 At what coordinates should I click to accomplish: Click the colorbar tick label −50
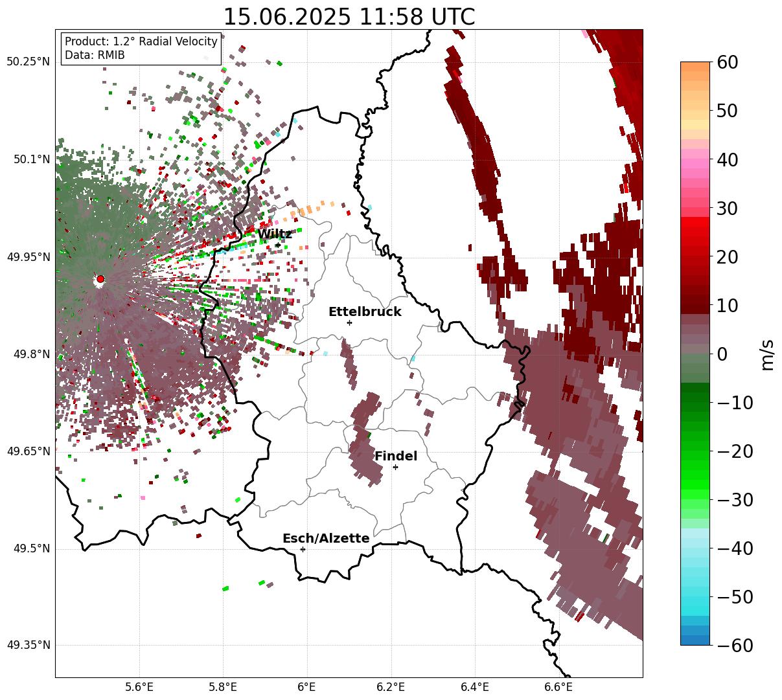pos(735,596)
